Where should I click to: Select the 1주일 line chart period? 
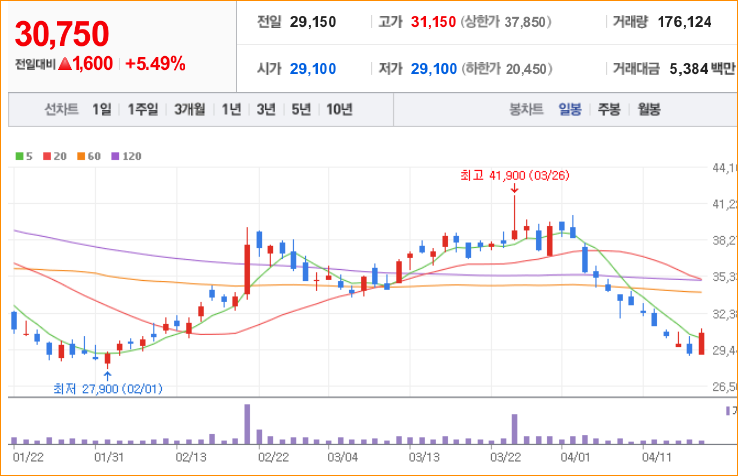tap(143, 109)
